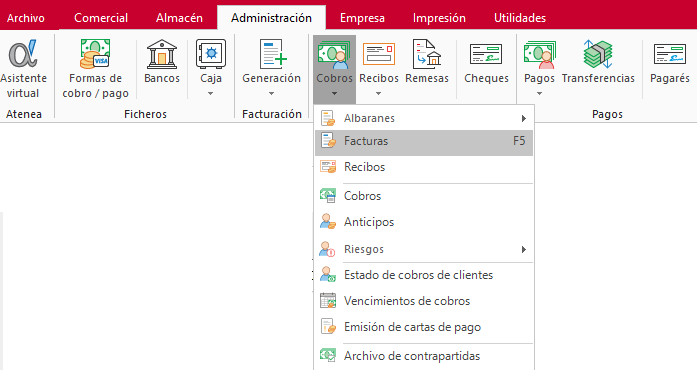697x370 pixels.
Task: Select Recibos in the dropdown menu
Action: tap(424, 167)
